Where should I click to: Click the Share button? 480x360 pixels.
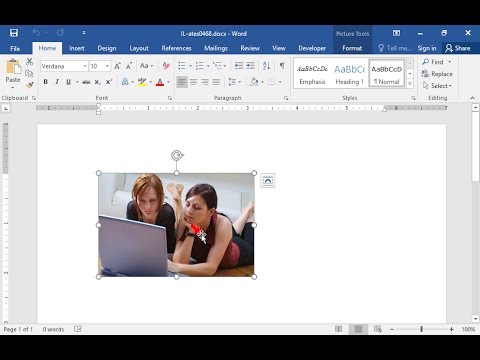click(x=458, y=48)
